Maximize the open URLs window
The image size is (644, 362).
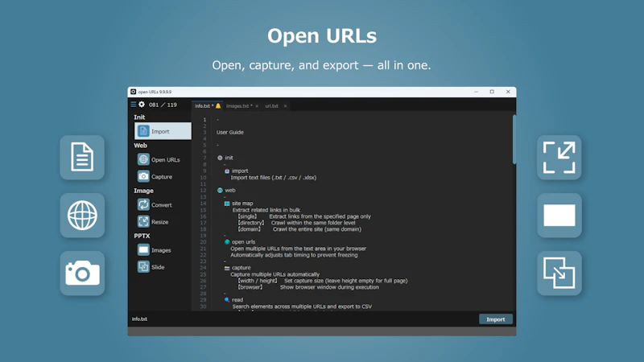click(x=492, y=92)
